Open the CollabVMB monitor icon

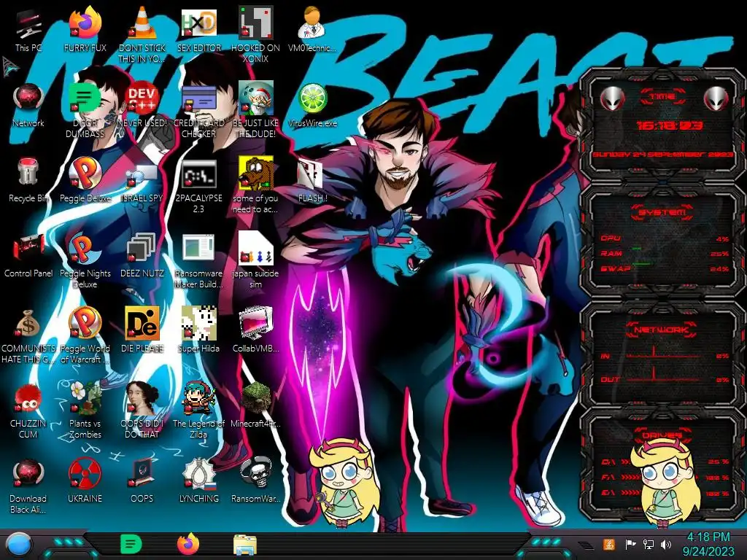tap(256, 324)
